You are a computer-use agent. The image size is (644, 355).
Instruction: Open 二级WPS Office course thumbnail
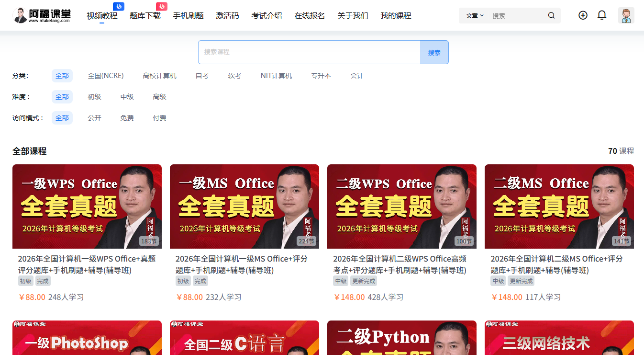(x=402, y=206)
